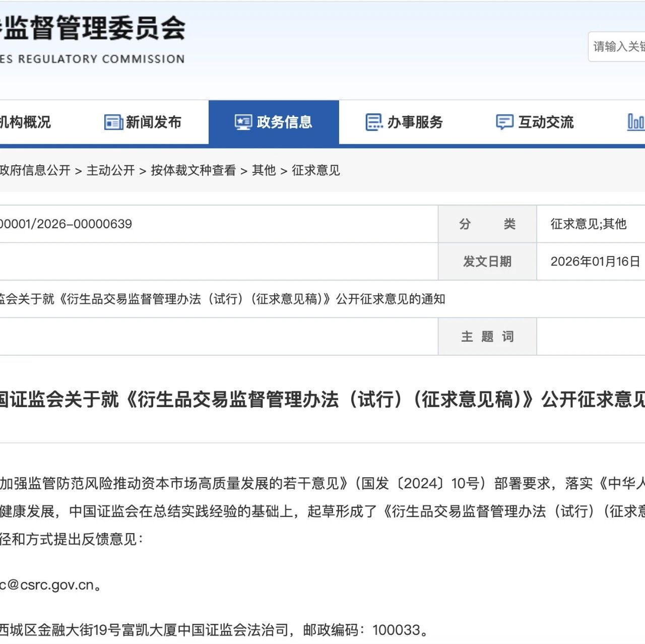Viewport: 645px width, 644px height.
Task: Click the REGULATORY COMMISSION English subtitle
Action: tap(93, 59)
